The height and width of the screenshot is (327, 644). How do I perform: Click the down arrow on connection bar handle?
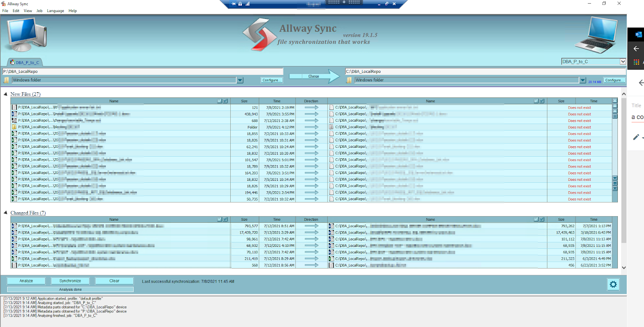click(x=344, y=2)
